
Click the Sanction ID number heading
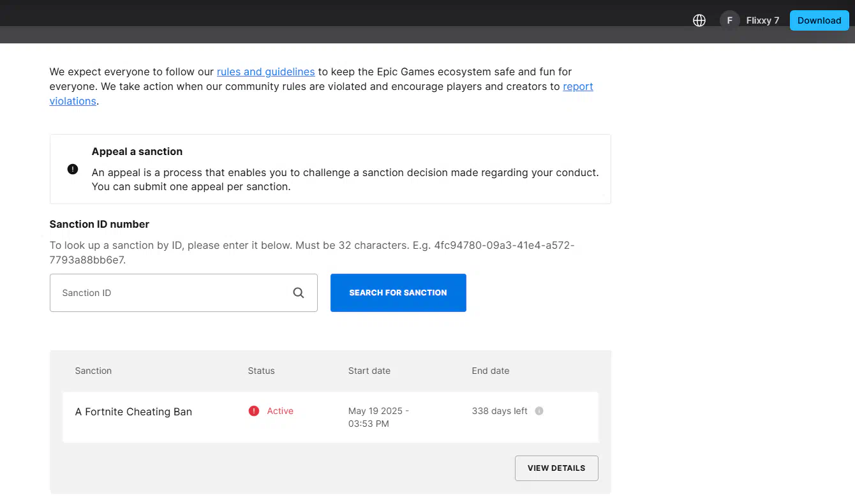100,224
